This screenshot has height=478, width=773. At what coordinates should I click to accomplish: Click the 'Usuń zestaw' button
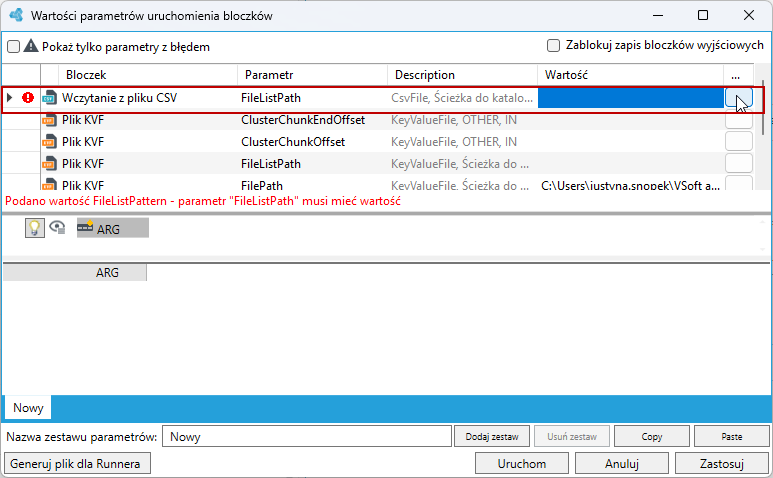click(572, 437)
